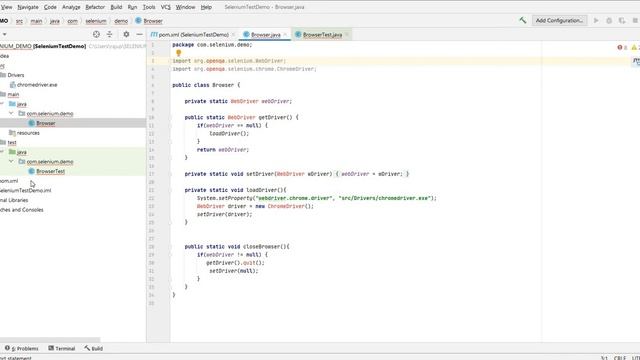The width and height of the screenshot is (640, 360).
Task: Open the Refactor menu
Action: click(x=95, y=7)
